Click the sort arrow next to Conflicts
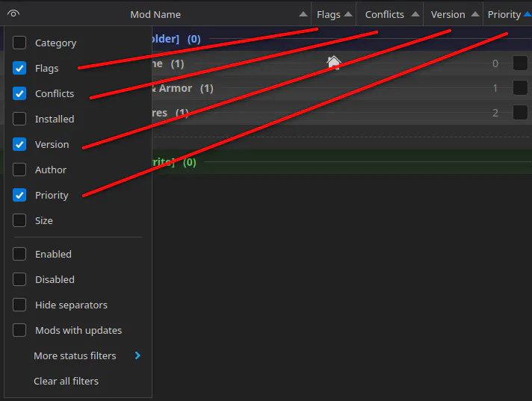This screenshot has height=401, width=532. (x=415, y=14)
